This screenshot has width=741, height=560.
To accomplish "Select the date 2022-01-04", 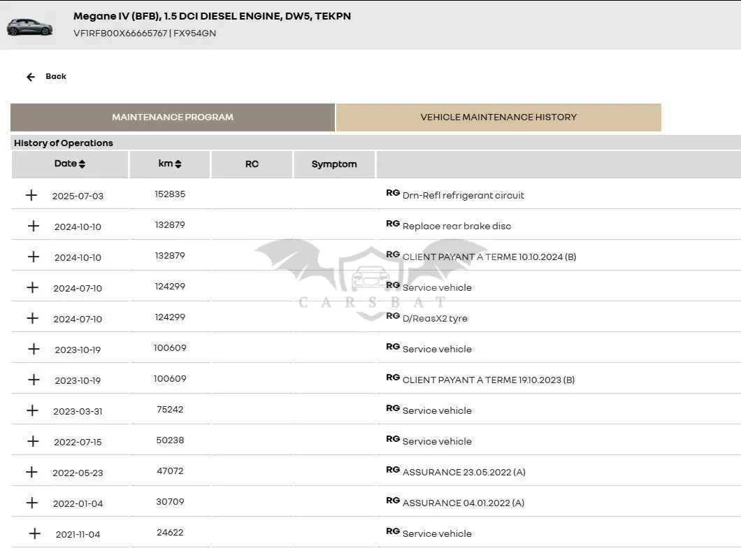I will coord(78,504).
